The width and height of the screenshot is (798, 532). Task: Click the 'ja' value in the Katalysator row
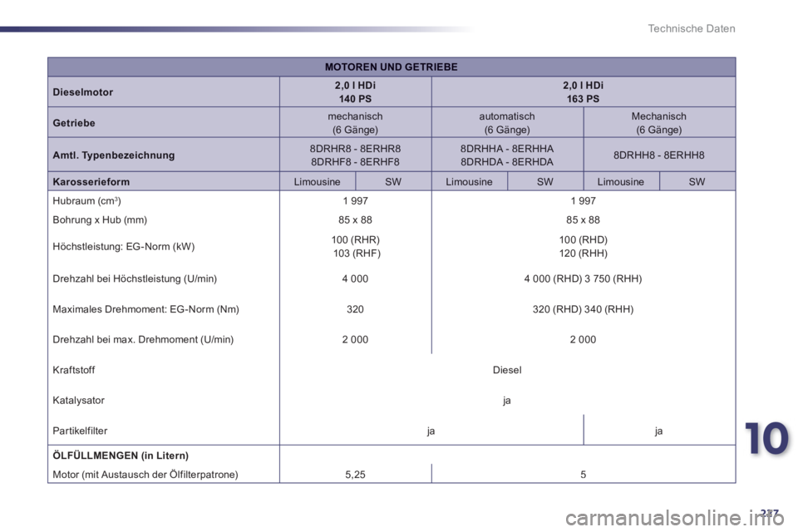[x=507, y=401]
